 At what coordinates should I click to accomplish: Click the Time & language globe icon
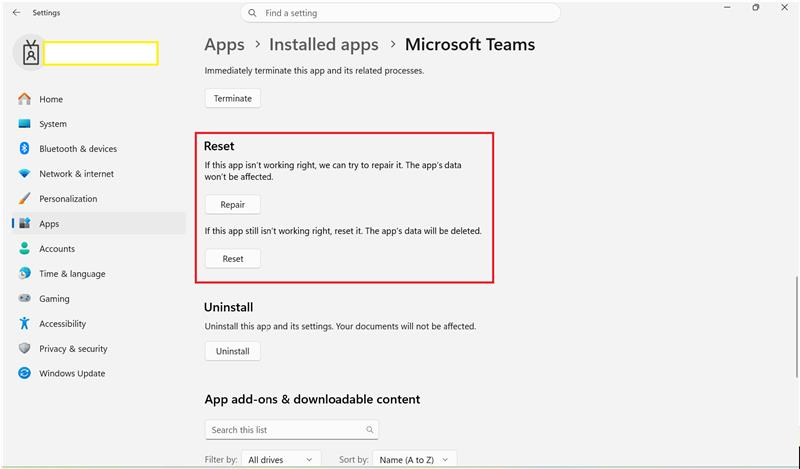pyautogui.click(x=24, y=274)
